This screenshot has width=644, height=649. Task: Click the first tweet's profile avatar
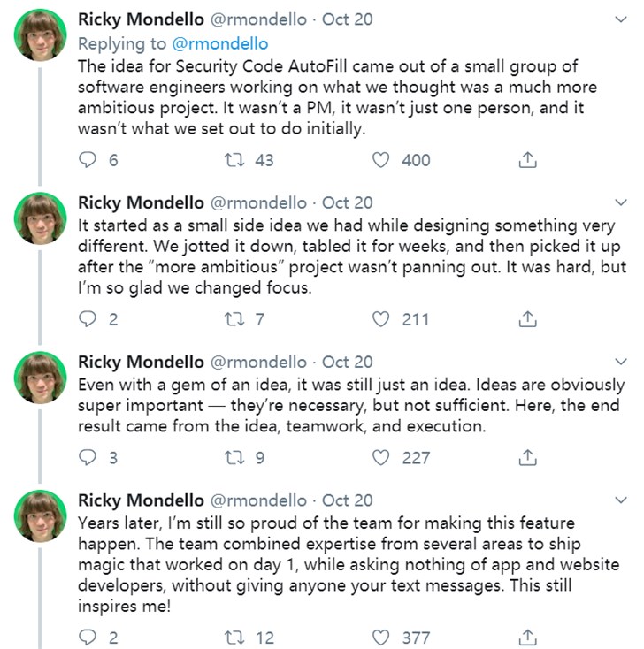click(40, 34)
